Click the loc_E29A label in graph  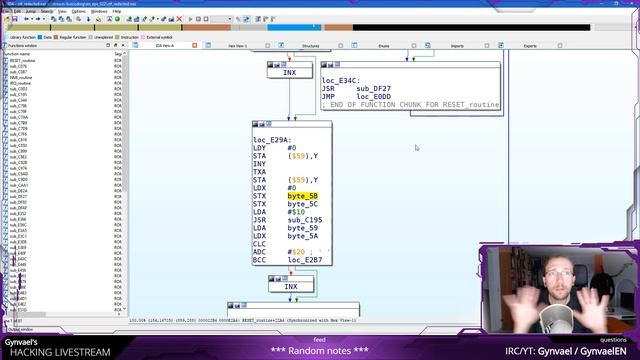tap(272, 140)
